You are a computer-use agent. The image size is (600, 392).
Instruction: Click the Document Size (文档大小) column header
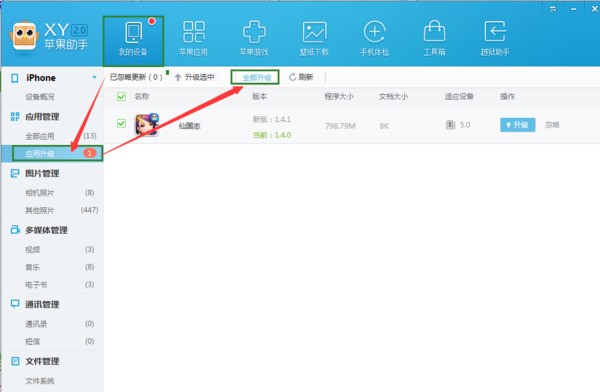pos(393,96)
